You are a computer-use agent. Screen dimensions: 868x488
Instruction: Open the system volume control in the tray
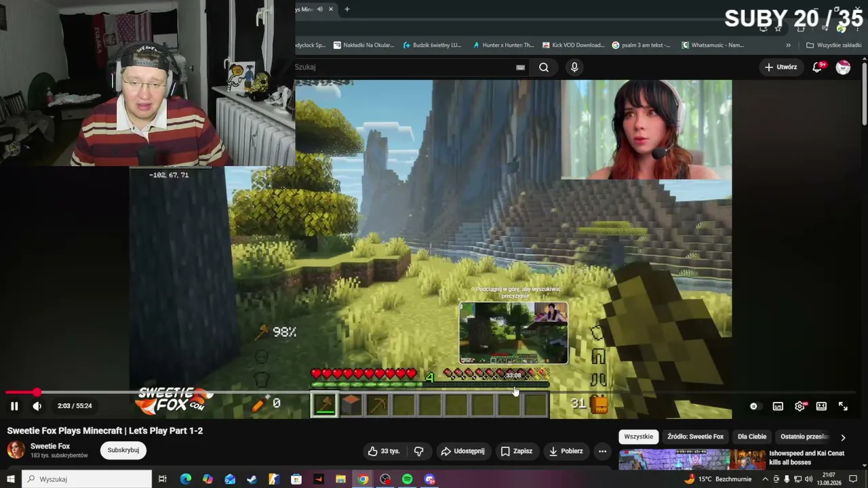coord(808,479)
